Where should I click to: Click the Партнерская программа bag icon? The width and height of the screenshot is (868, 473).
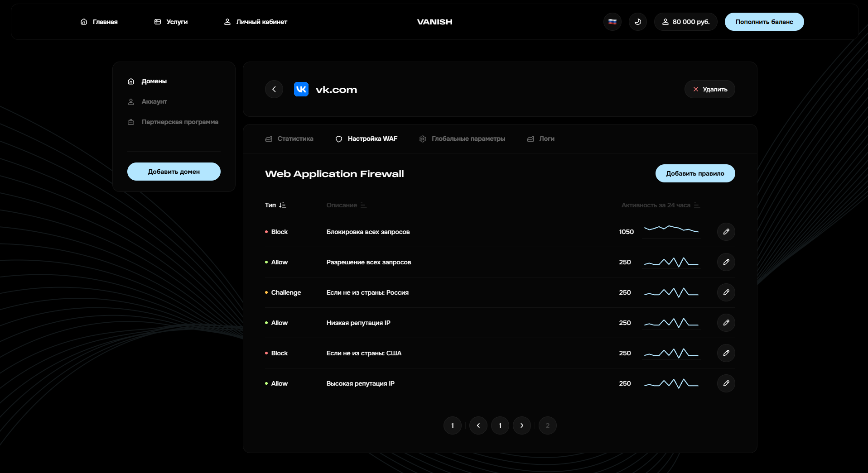click(x=130, y=122)
